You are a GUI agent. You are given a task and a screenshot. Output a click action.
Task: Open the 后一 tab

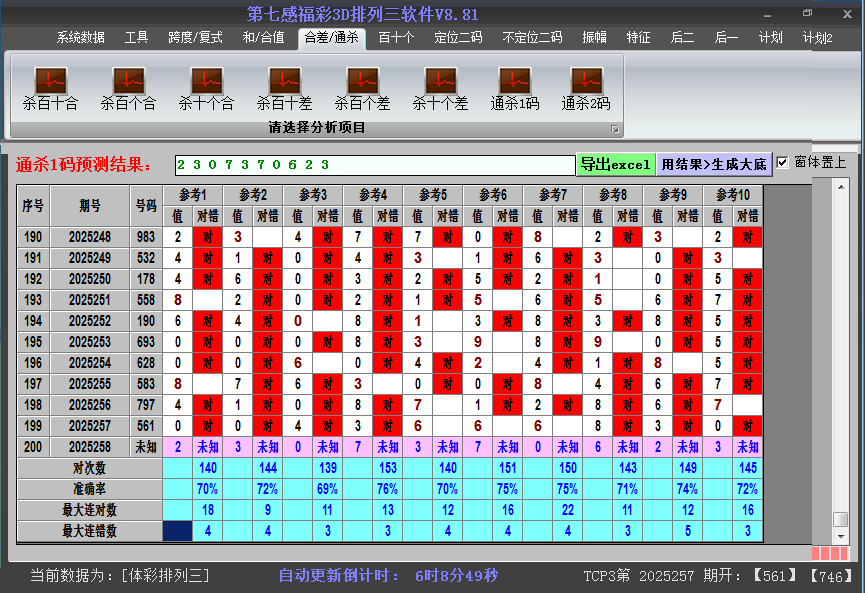[x=726, y=38]
